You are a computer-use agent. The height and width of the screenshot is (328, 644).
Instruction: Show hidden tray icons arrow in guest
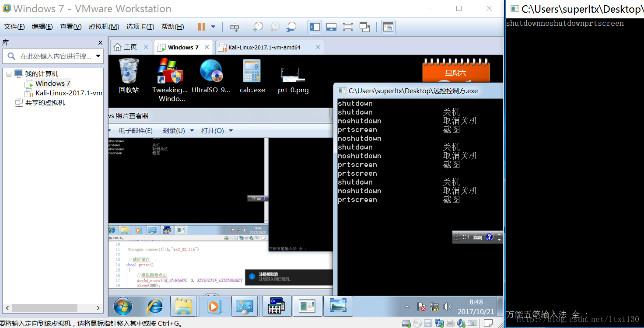(x=407, y=307)
